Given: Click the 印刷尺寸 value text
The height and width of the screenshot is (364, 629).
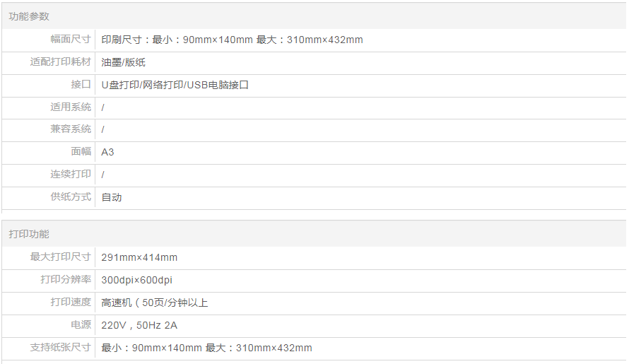Looking at the screenshot, I should pyautogui.click(x=232, y=40).
